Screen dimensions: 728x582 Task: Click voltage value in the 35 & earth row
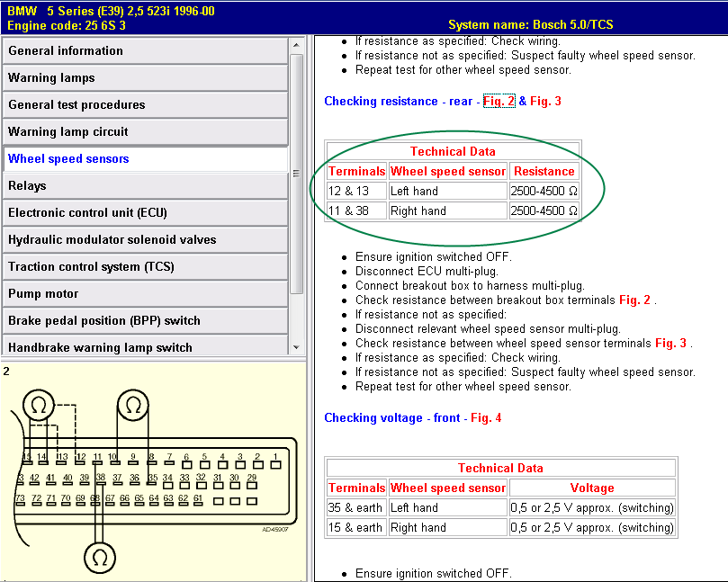pos(592,507)
